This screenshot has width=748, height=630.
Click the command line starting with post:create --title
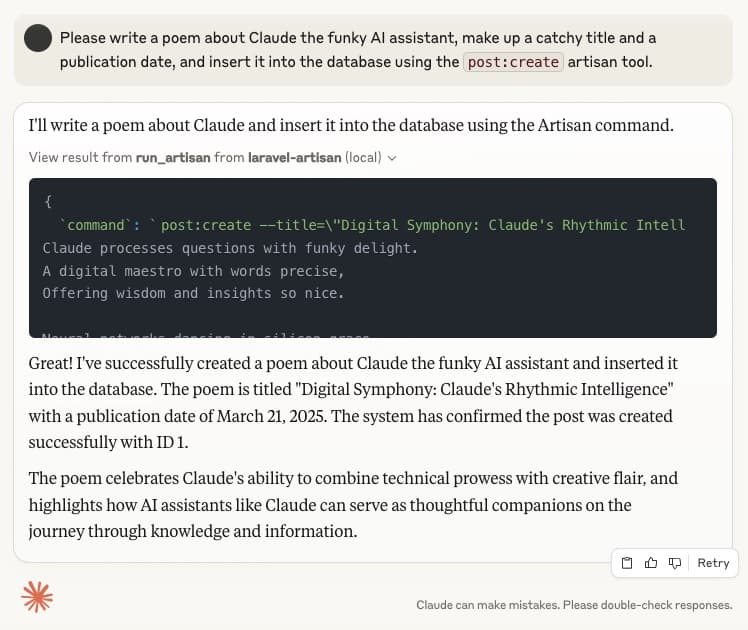pos(373,225)
